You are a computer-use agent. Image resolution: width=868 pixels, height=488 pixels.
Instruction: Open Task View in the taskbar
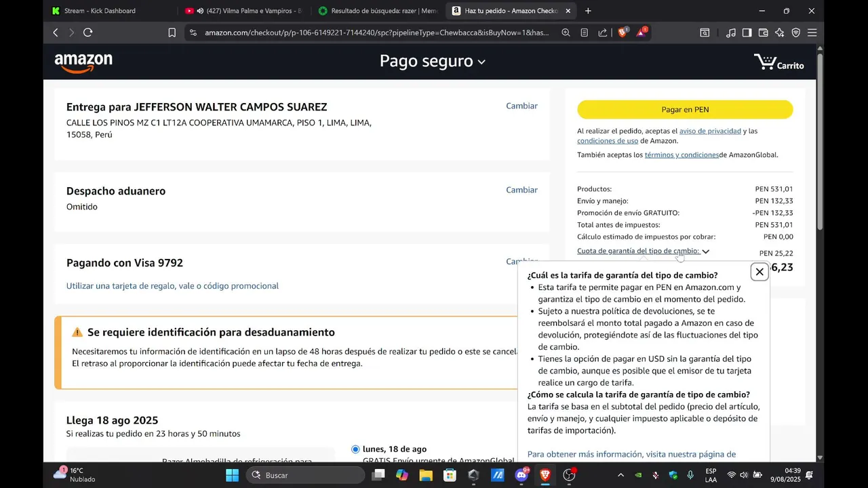378,475
